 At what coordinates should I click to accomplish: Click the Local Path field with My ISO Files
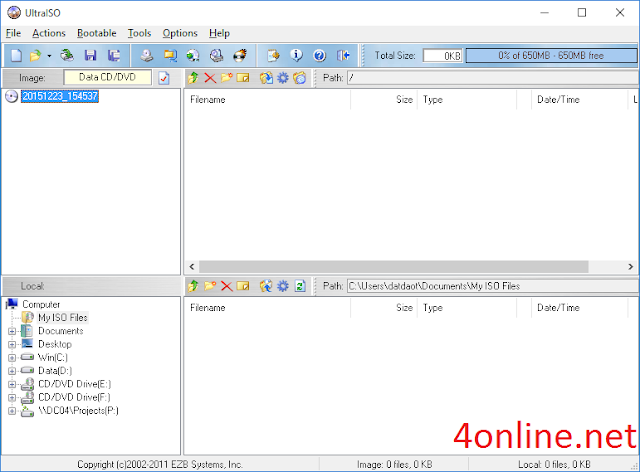point(493,286)
